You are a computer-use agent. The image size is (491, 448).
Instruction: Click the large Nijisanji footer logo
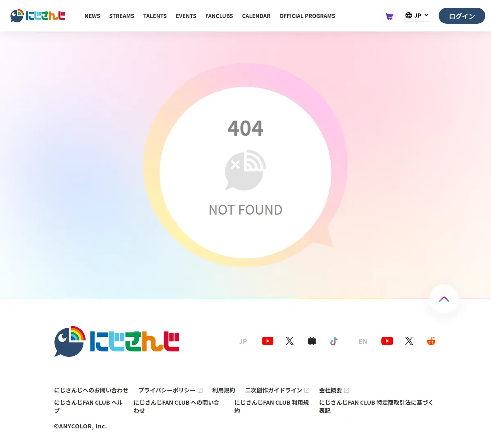[117, 341]
